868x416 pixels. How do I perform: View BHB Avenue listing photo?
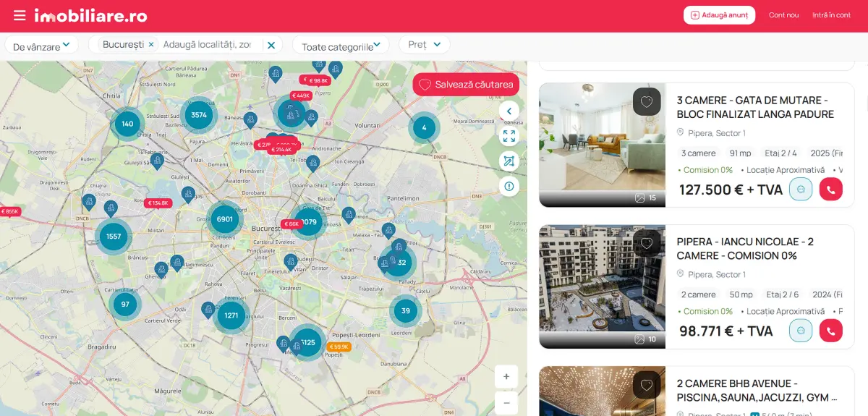[602, 391]
